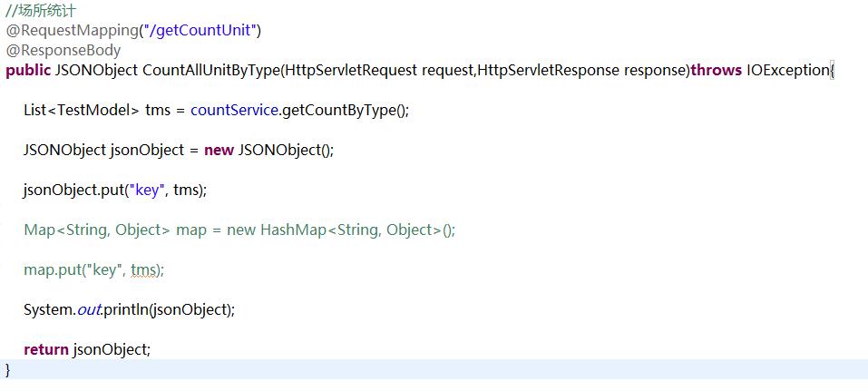Viewport: 868px width, 391px height.
Task: Click the italic out in System.out
Action: click(x=88, y=310)
